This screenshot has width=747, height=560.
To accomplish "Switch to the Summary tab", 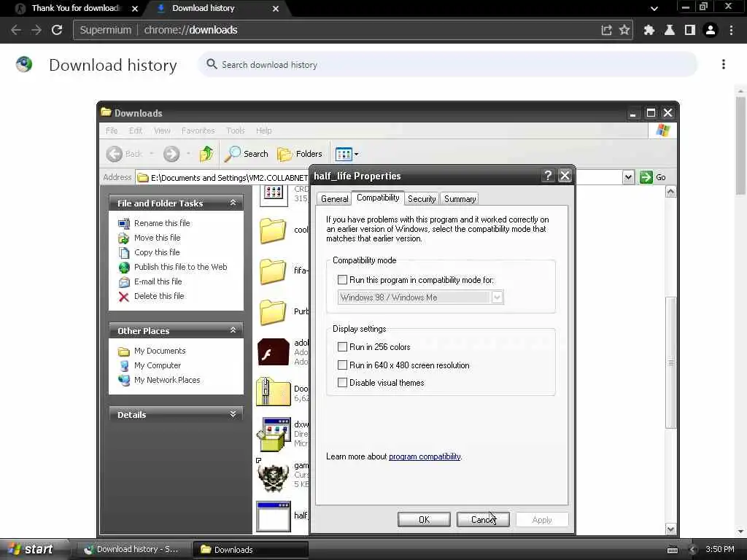I will point(460,198).
